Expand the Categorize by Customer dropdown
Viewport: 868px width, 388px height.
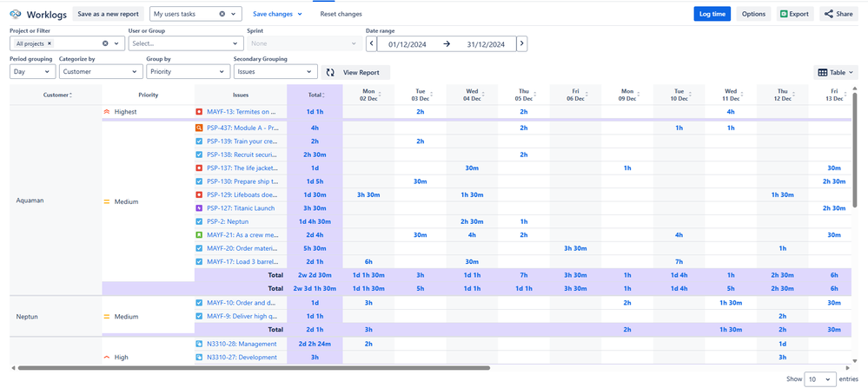100,72
